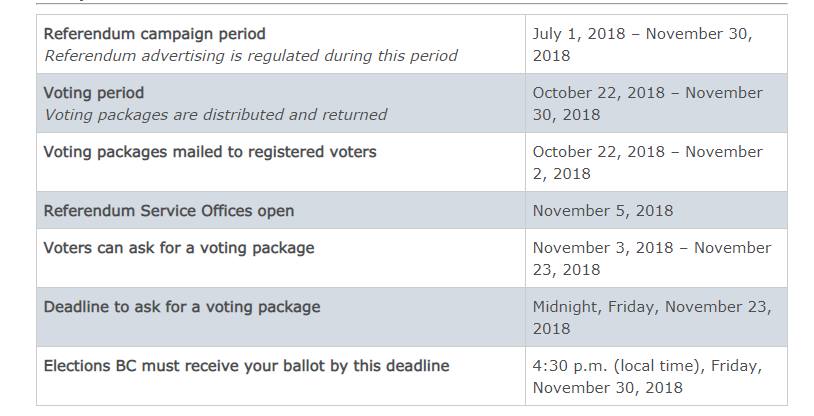Click the "Referendum Service Offices open" label
Viewport: 814px width, 416px height.
(x=168, y=211)
